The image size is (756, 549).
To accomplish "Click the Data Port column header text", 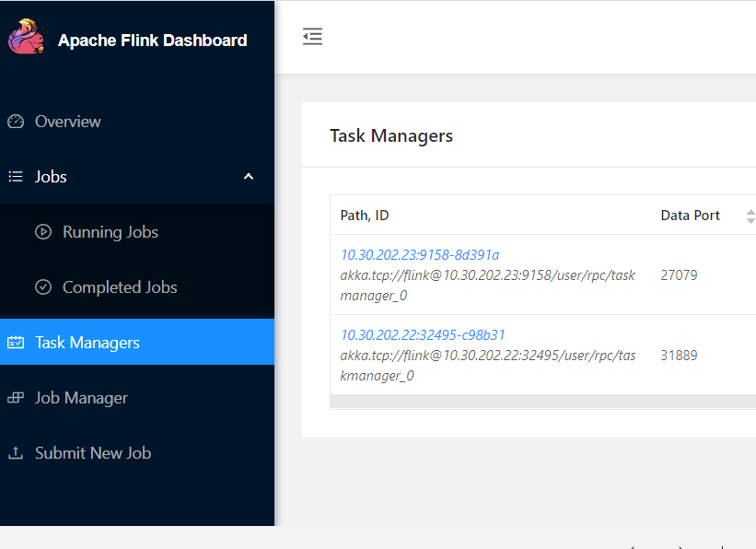I will pyautogui.click(x=690, y=216).
